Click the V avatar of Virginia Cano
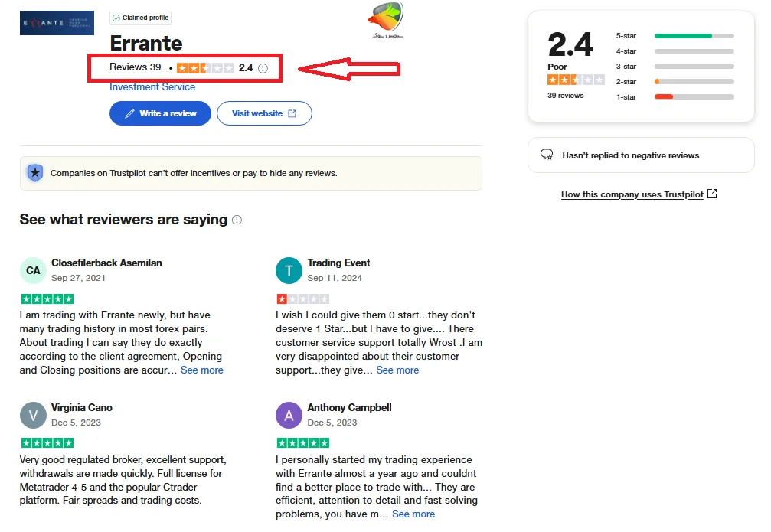 click(33, 415)
